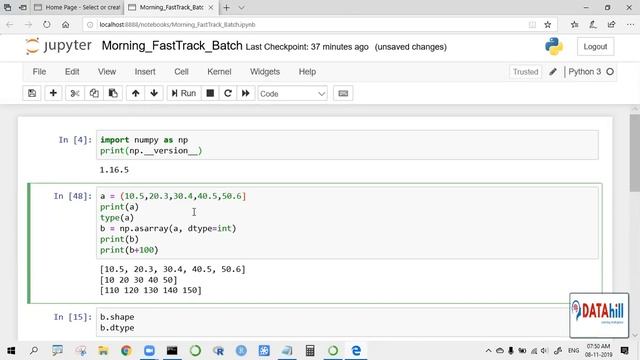Click the Python 3 kernel status circle
Image resolution: width=640 pixels, height=360 pixels.
pos(610,72)
